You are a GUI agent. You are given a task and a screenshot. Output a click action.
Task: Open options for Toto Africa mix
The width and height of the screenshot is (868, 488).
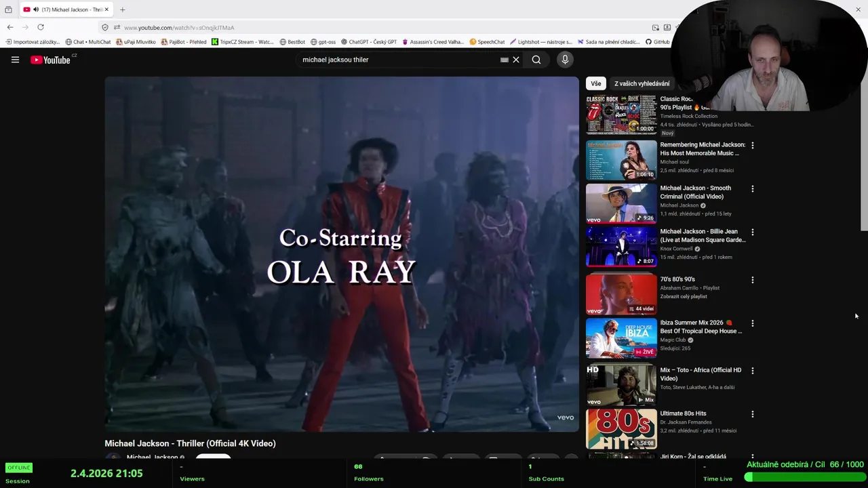[x=752, y=371]
